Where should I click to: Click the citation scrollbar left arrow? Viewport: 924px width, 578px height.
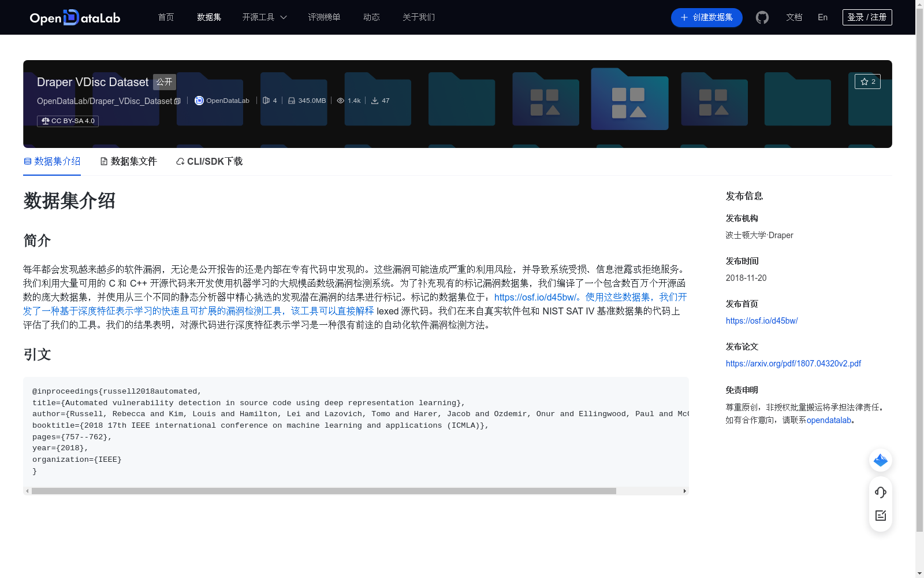[27, 491]
